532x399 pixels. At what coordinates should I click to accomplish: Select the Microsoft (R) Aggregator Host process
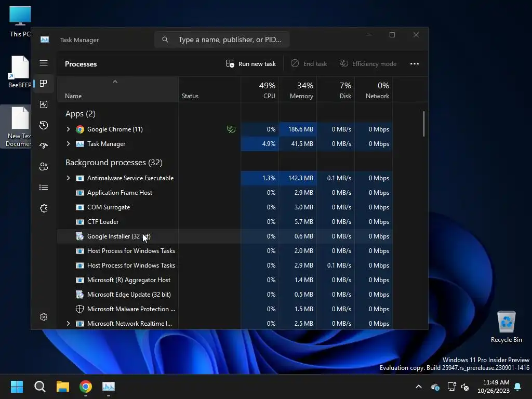pyautogui.click(x=225, y=280)
